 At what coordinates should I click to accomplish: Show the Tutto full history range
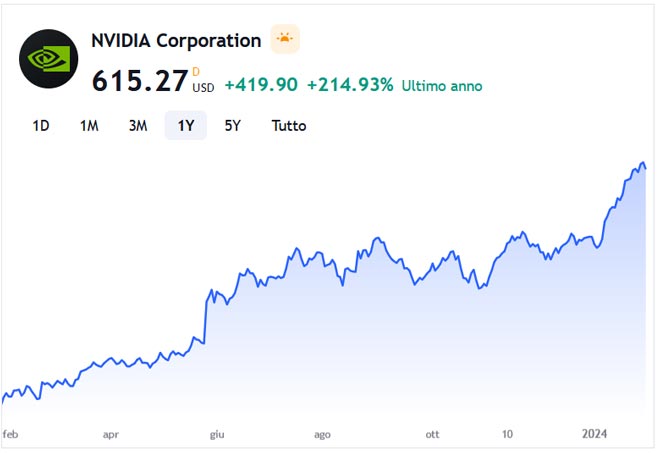[289, 126]
